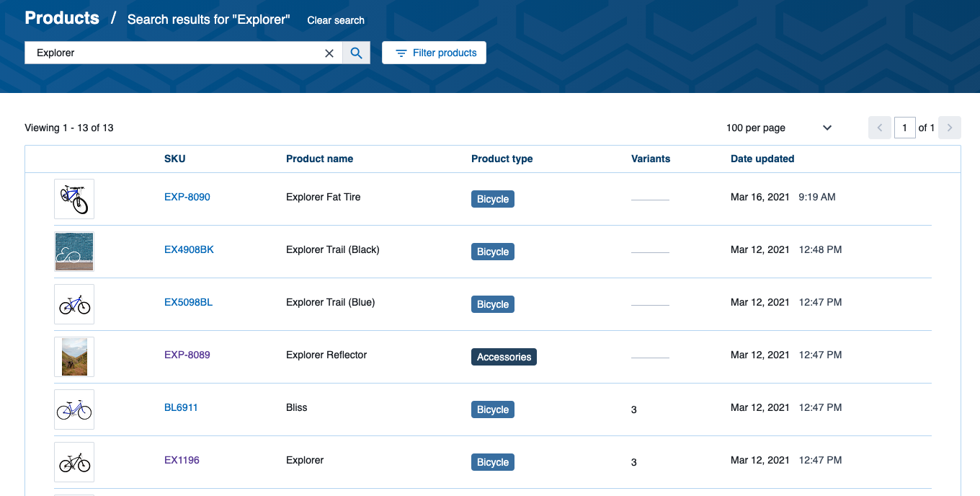The height and width of the screenshot is (496, 980).
Task: Select the "Explorer Trail (Blue)" product name
Action: 331,302
